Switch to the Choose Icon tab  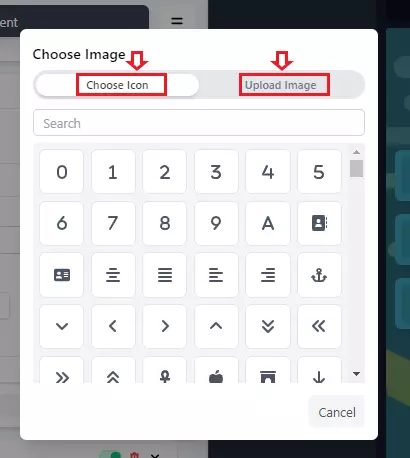(117, 85)
